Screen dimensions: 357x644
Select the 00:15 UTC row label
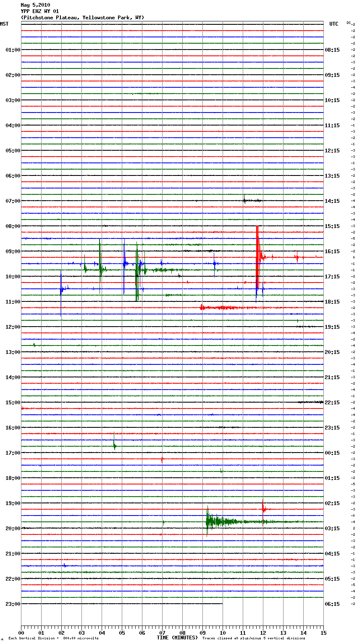(x=332, y=453)
